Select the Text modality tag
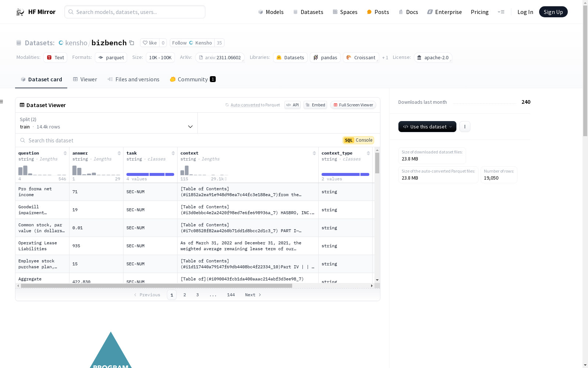The width and height of the screenshot is (588, 368). click(55, 57)
